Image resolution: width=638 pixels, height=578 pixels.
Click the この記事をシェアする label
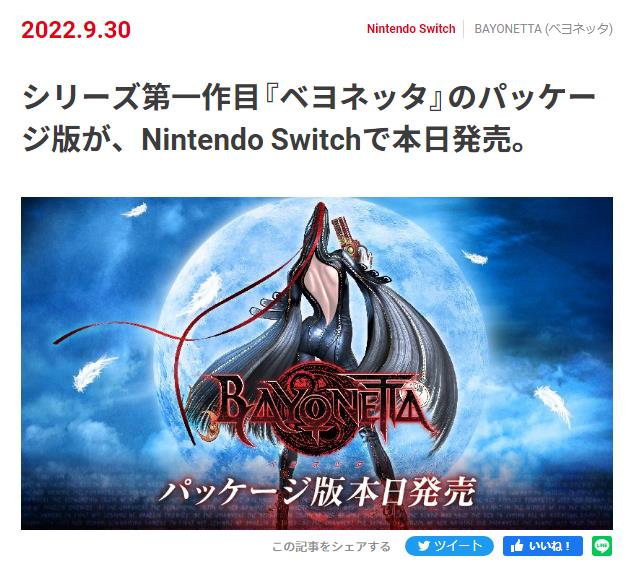click(331, 546)
